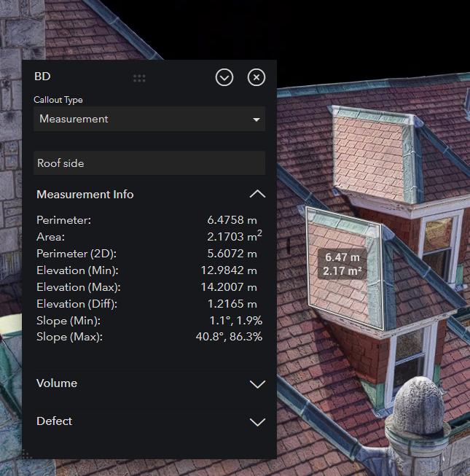Collapse the BD panel with circled chevron
The width and height of the screenshot is (470, 476).
tap(224, 77)
